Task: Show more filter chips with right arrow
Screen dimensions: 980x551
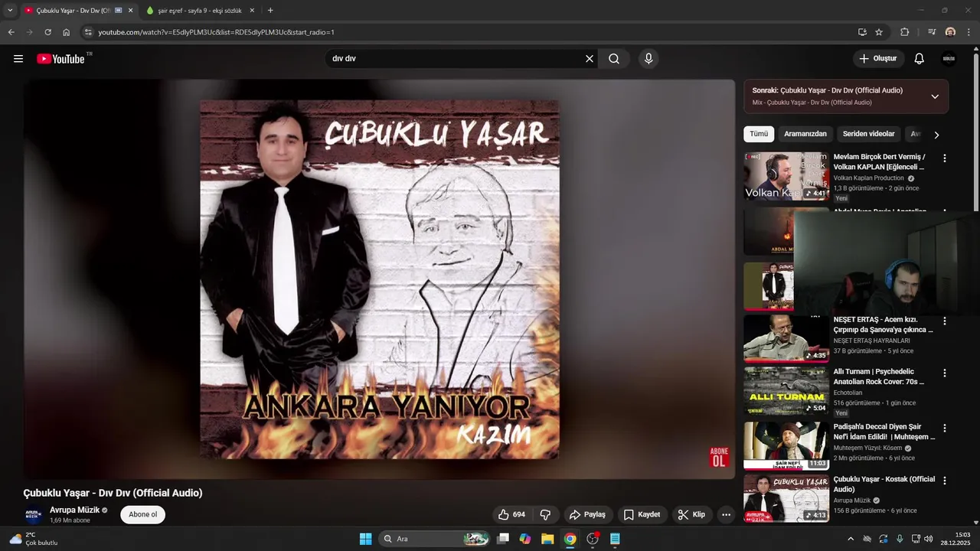Action: click(x=936, y=135)
